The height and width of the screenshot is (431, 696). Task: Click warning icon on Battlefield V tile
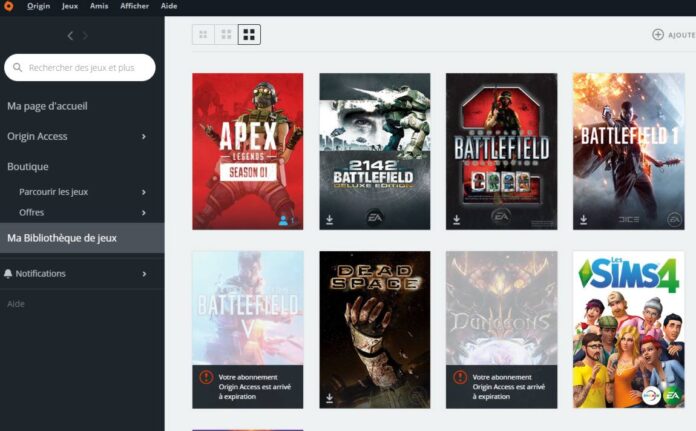[x=206, y=378]
